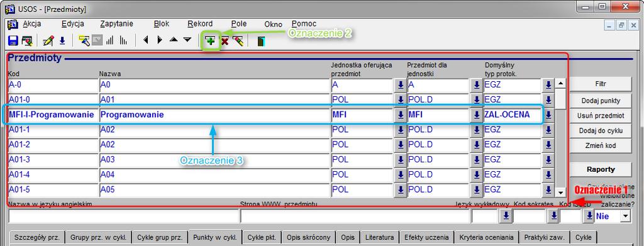The height and width of the screenshot is (246, 644).
Task: Open the Akcja menu
Action: (x=31, y=24)
